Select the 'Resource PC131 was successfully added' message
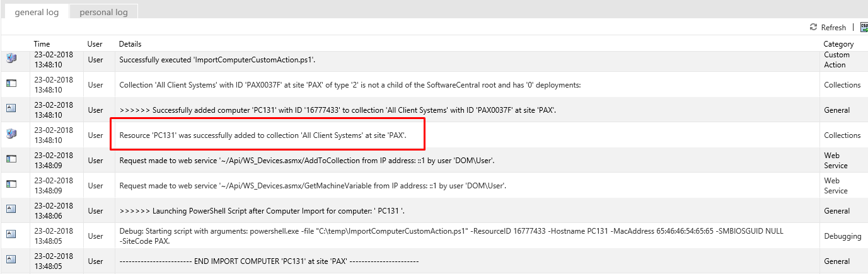This screenshot has height=274, width=868. 263,135
